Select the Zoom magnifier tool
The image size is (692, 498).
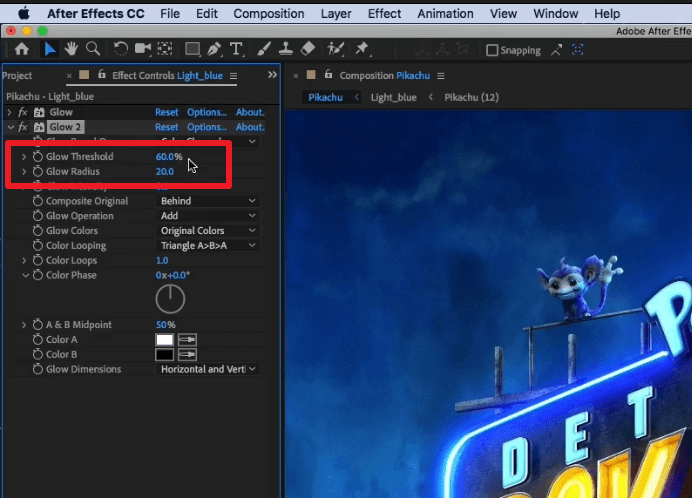(x=93, y=49)
